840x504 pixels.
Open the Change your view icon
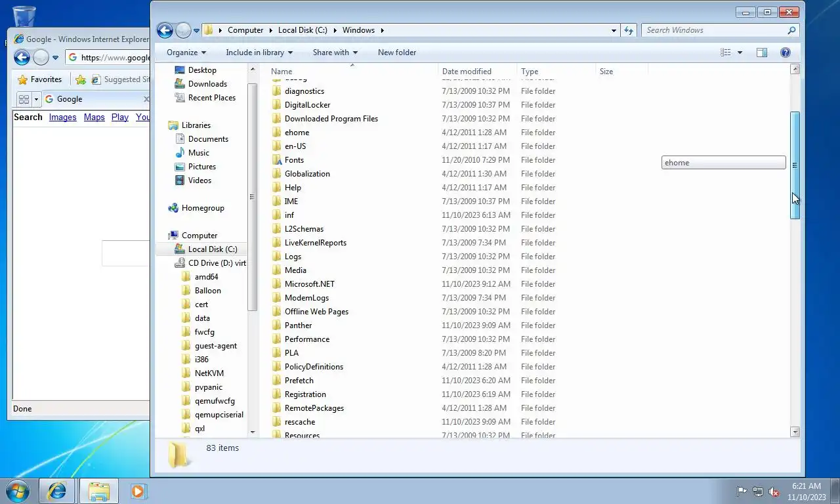(726, 52)
